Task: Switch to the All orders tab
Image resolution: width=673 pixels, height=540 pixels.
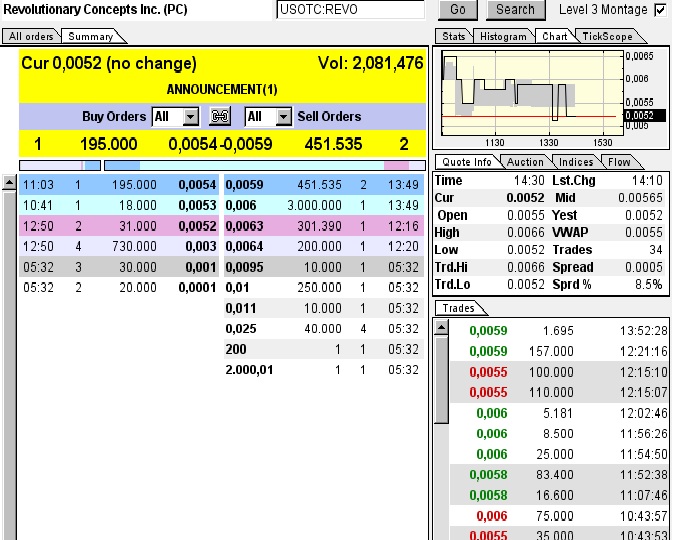Action: click(x=31, y=36)
